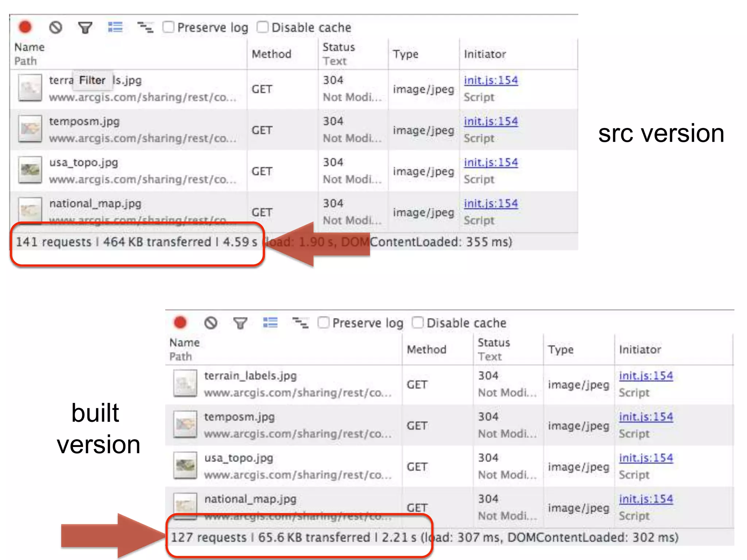
Task: Sort by Type column in bottom panel
Action: click(561, 349)
